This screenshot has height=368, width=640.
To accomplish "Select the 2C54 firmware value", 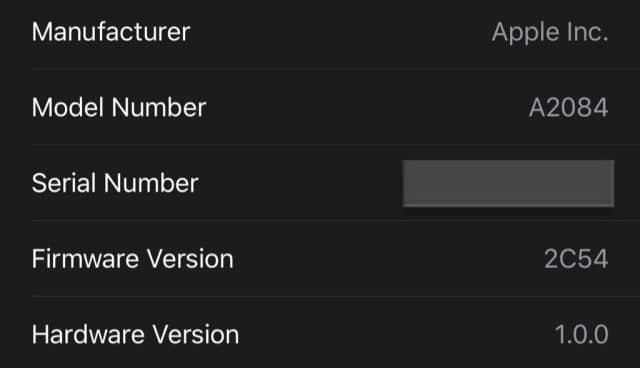I will pos(576,259).
